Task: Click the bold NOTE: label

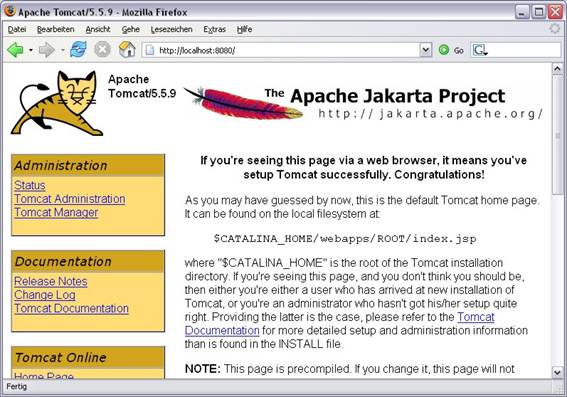Action: 202,369
